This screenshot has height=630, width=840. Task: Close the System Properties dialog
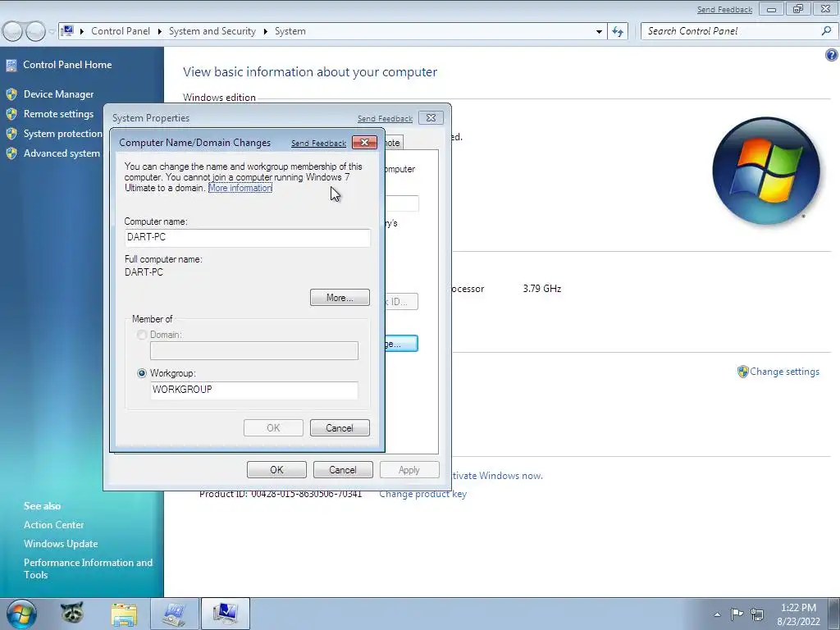(x=431, y=118)
